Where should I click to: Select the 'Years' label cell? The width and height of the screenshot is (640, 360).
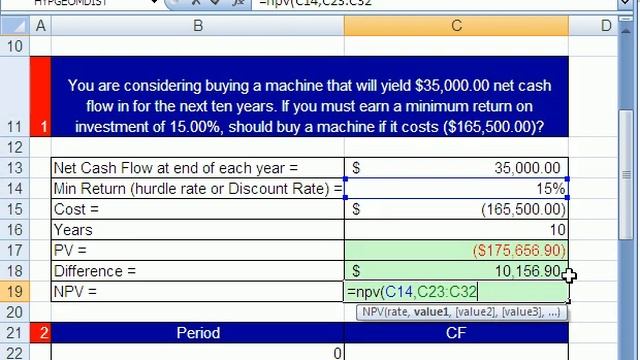[198, 230]
